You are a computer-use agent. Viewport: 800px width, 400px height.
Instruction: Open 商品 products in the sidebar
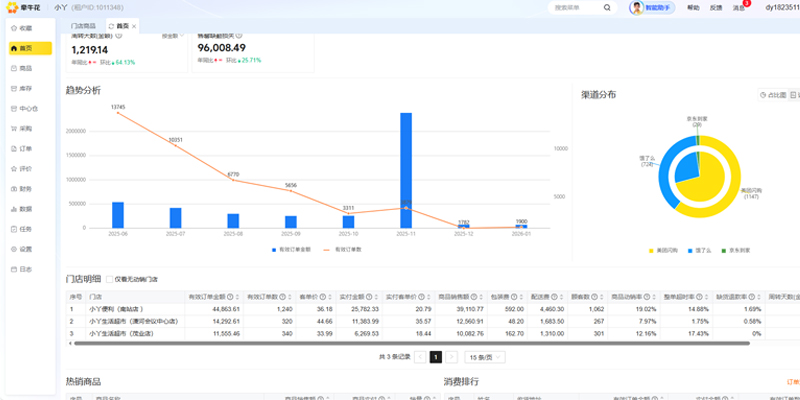click(25, 68)
